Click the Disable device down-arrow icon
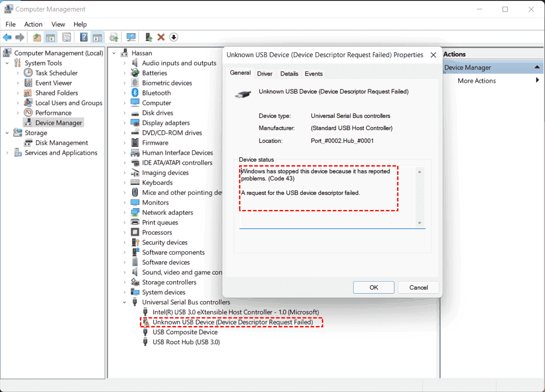This screenshot has height=392, width=545. (173, 37)
